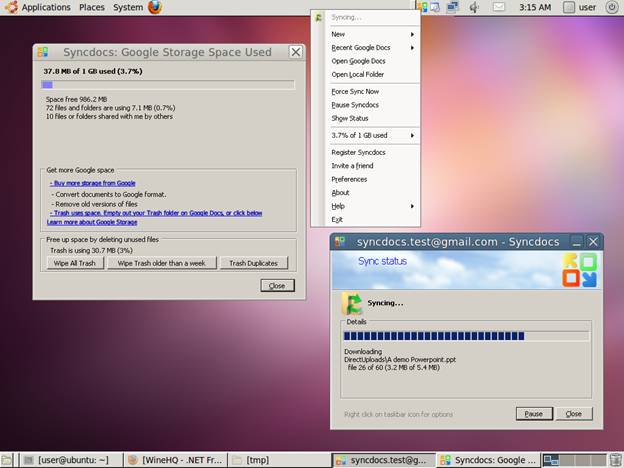
Task: Click '37.8 MB of 1 GB used (3.7%)' text
Action: tap(93, 71)
